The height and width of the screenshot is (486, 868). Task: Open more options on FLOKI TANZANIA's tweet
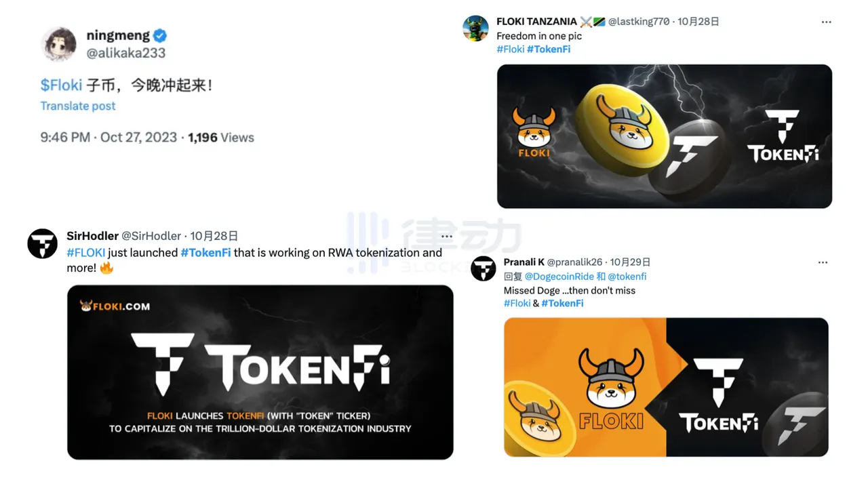coord(826,22)
